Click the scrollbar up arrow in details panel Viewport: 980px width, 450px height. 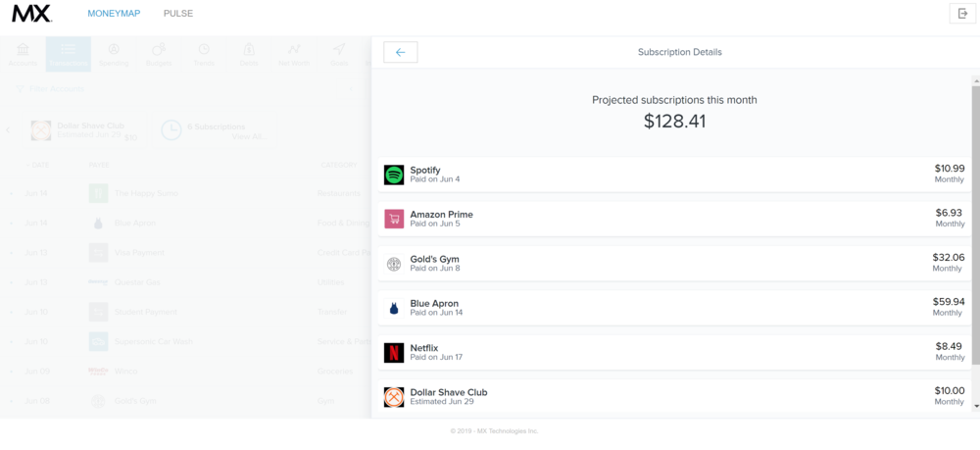[976, 81]
